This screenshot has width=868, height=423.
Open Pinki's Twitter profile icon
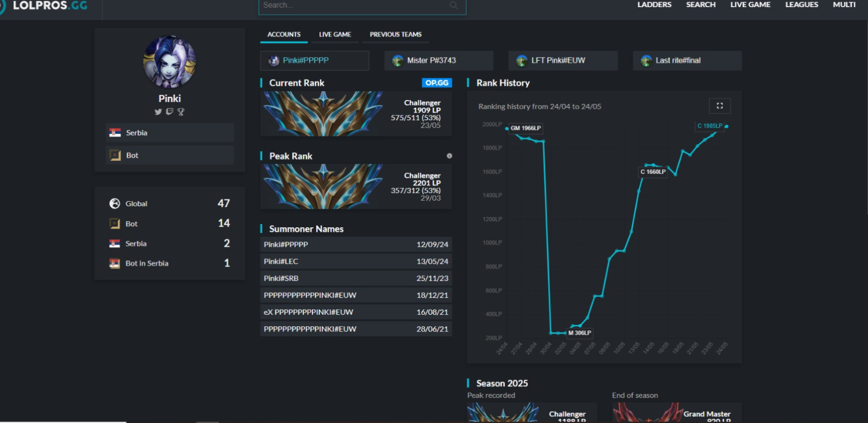click(x=158, y=112)
